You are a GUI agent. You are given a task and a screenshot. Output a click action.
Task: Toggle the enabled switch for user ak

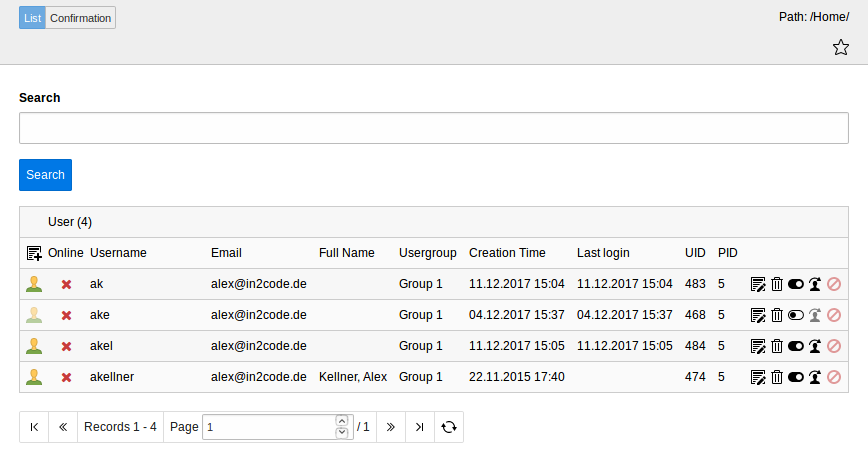(796, 284)
